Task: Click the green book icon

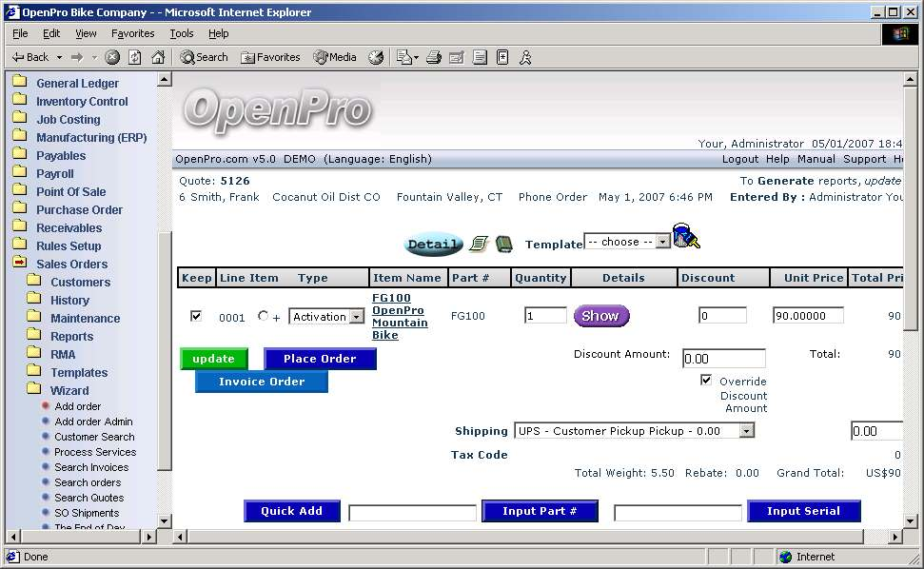Action: [x=503, y=245]
